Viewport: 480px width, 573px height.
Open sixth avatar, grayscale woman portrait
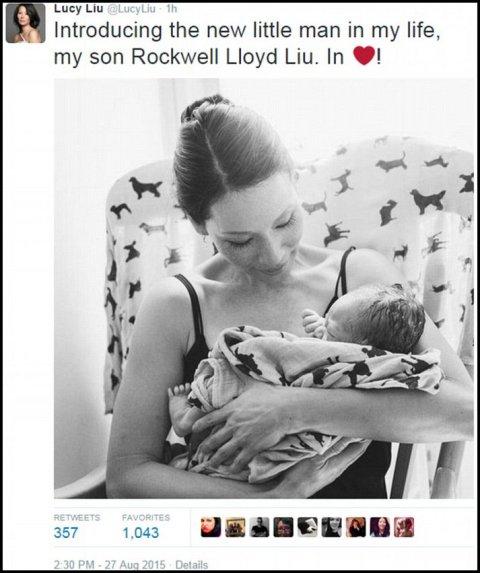(331, 527)
